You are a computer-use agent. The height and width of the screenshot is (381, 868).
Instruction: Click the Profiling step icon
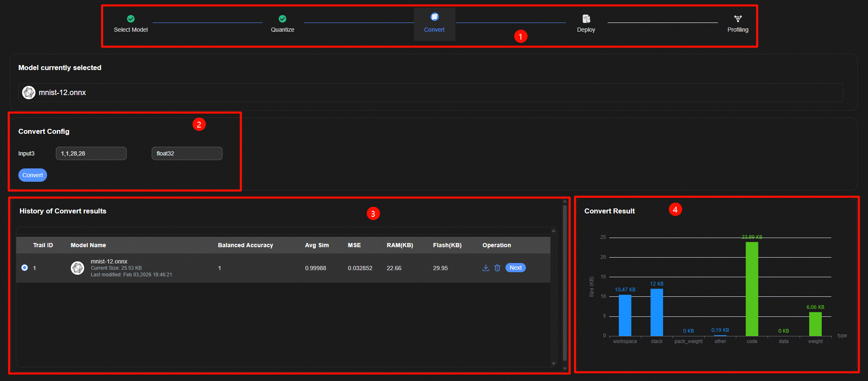point(738,19)
